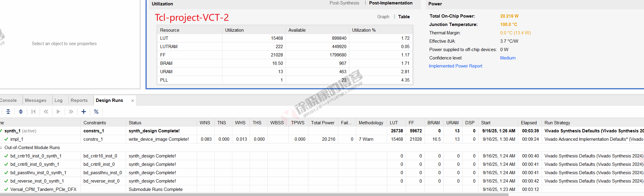Click the horizontal scrollbar under Design Runs
Viewport: 644px width, 196px height.
click(x=254, y=195)
